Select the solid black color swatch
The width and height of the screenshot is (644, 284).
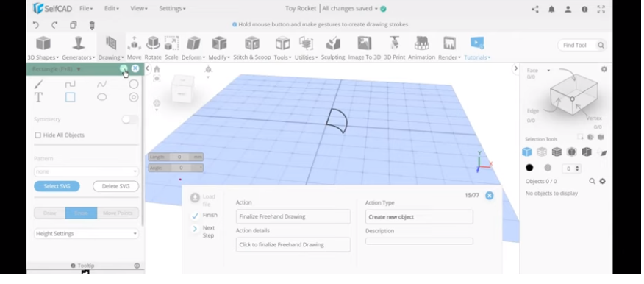tap(529, 168)
